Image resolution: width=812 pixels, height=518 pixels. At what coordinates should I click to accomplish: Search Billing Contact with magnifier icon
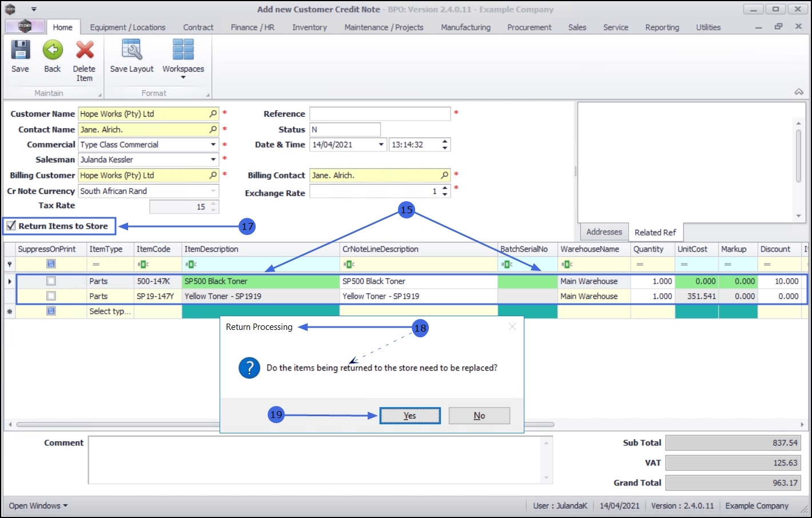coord(444,175)
